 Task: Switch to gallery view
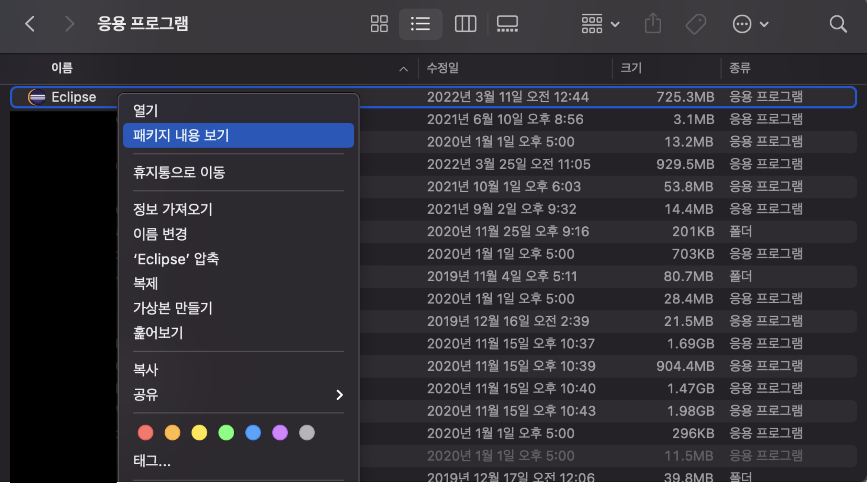coord(507,24)
